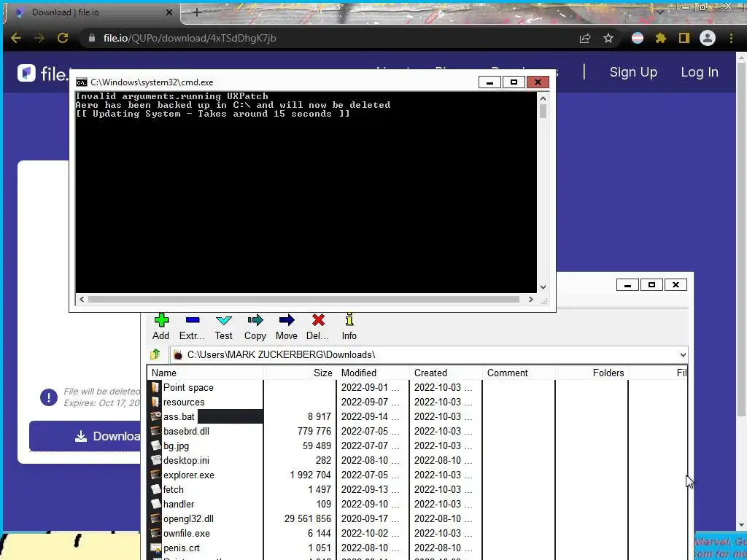Open the Chrome three-dot menu
This screenshot has width=747, height=560.
coord(731,38)
